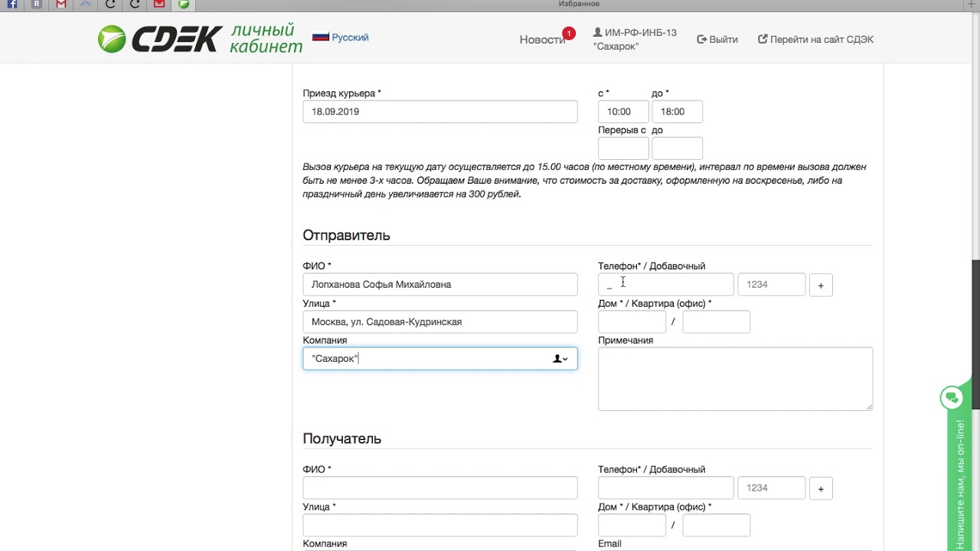This screenshot has height=551, width=980.
Task: Add extra recipient phone with plus button
Action: coord(821,489)
